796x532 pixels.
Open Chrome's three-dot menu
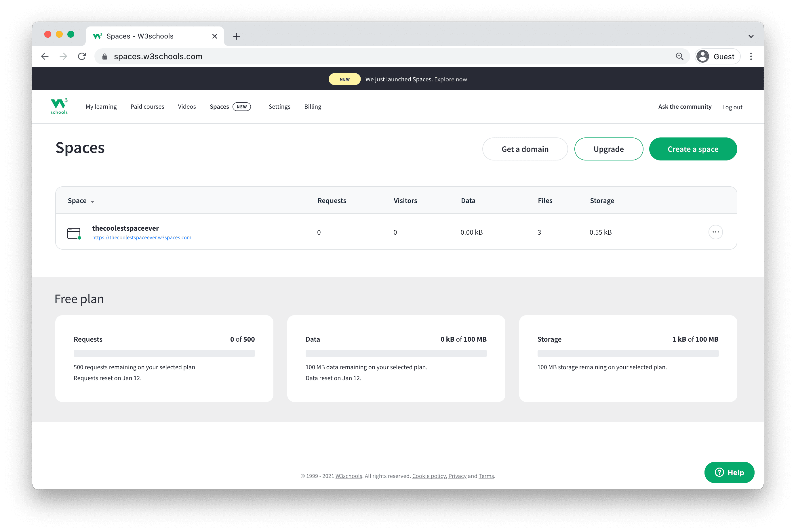point(751,56)
